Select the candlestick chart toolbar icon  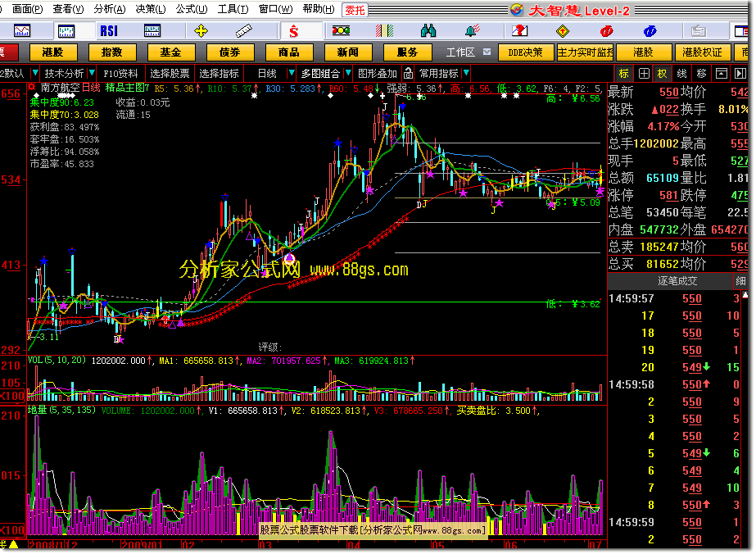[66, 31]
